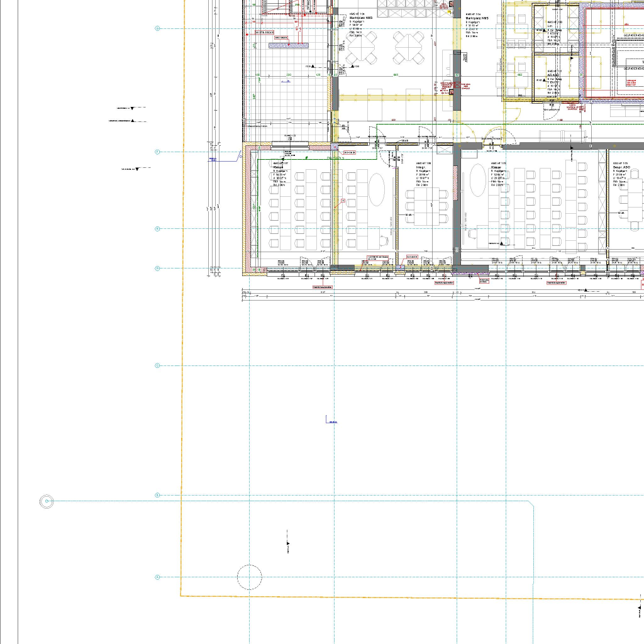Select grid axis bubble E on left side

157,229
